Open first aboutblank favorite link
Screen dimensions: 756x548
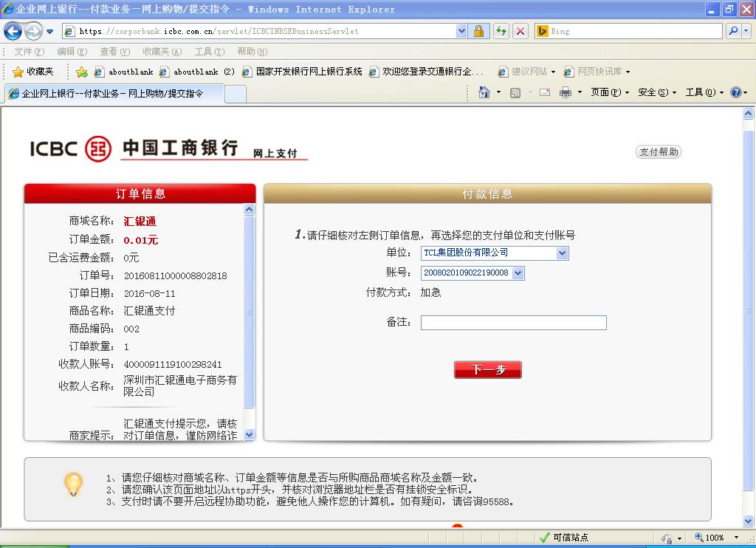pyautogui.click(x=123, y=72)
